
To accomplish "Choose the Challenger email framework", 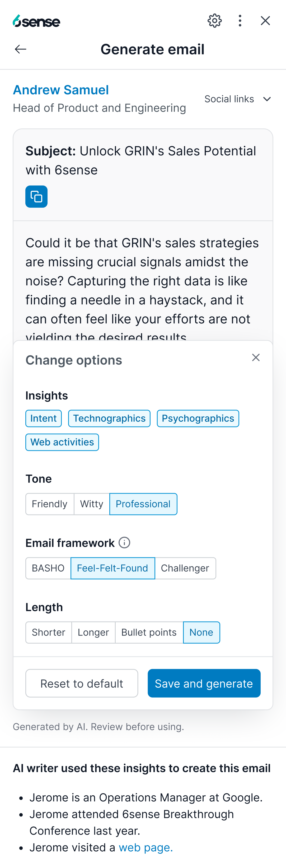I will (x=185, y=568).
